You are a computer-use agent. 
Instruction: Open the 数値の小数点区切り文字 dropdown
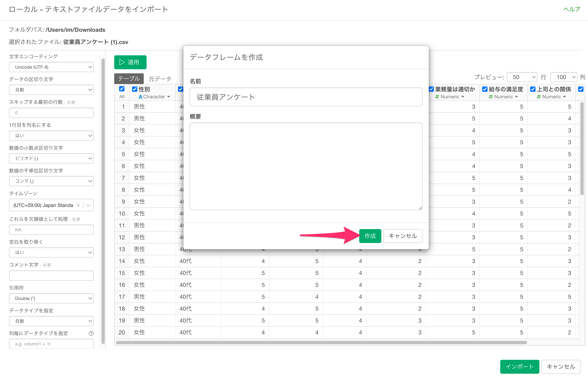[51, 158]
